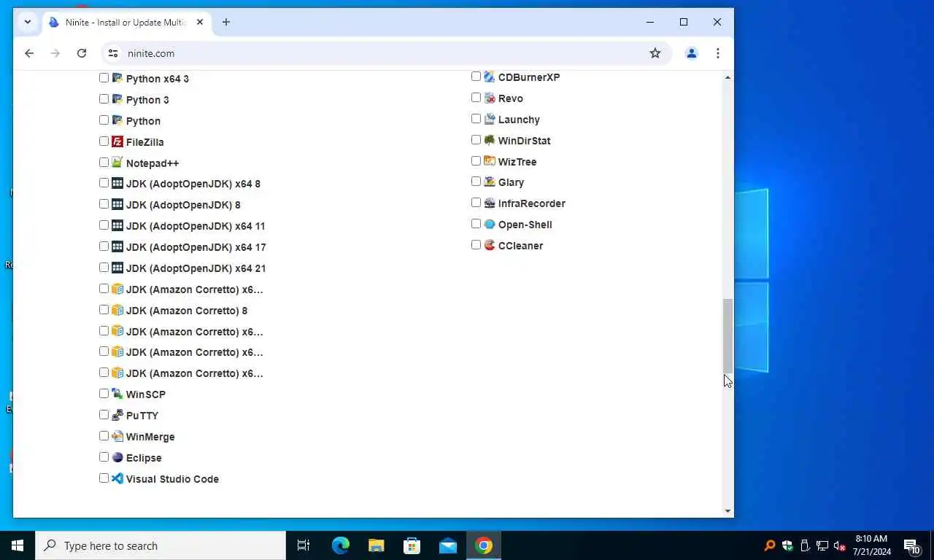This screenshot has height=560, width=934.
Task: Close the Ninite tab
Action: pos(199,23)
